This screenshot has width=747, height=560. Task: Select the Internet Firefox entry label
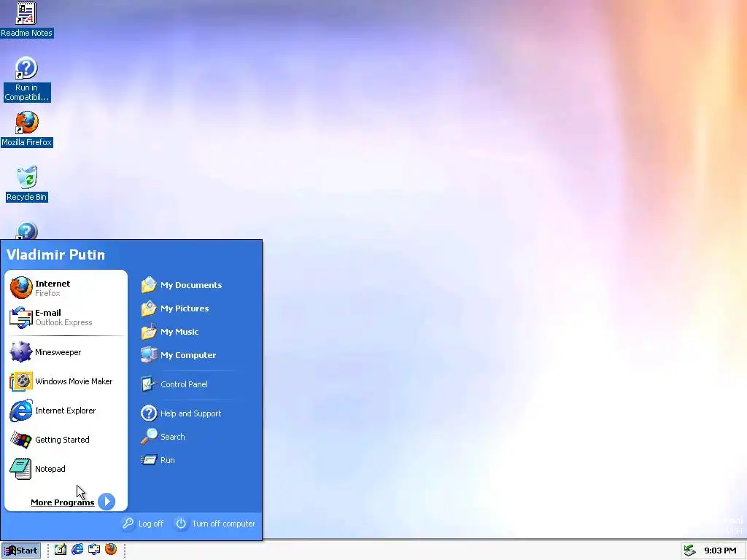(x=53, y=288)
